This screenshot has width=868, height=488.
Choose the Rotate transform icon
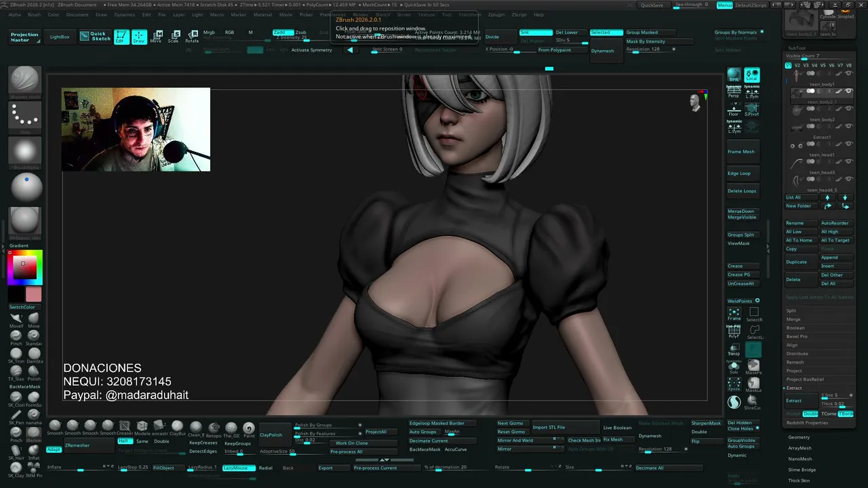click(192, 37)
